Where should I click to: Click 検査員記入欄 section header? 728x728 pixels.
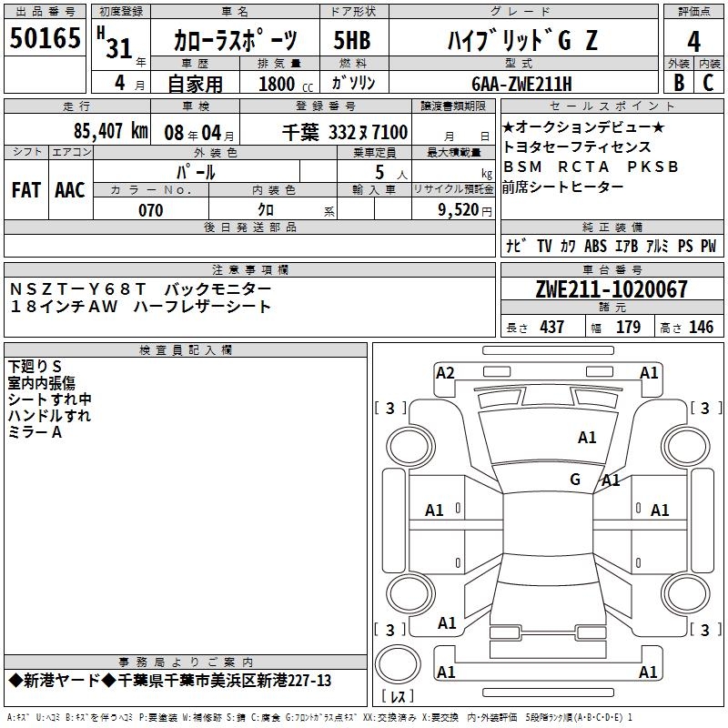186,350
